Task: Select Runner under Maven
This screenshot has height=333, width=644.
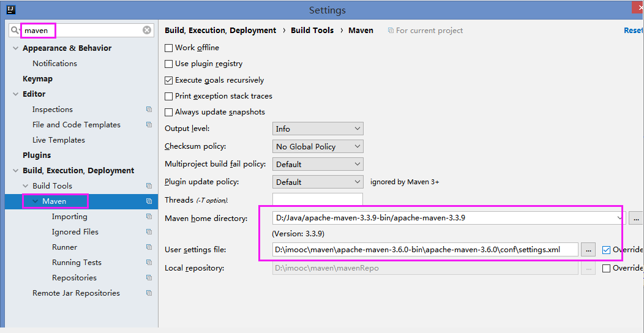Action: [x=64, y=247]
